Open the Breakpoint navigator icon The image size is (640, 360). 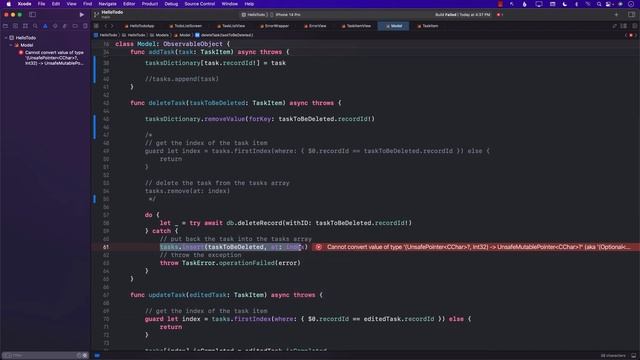click(75, 26)
